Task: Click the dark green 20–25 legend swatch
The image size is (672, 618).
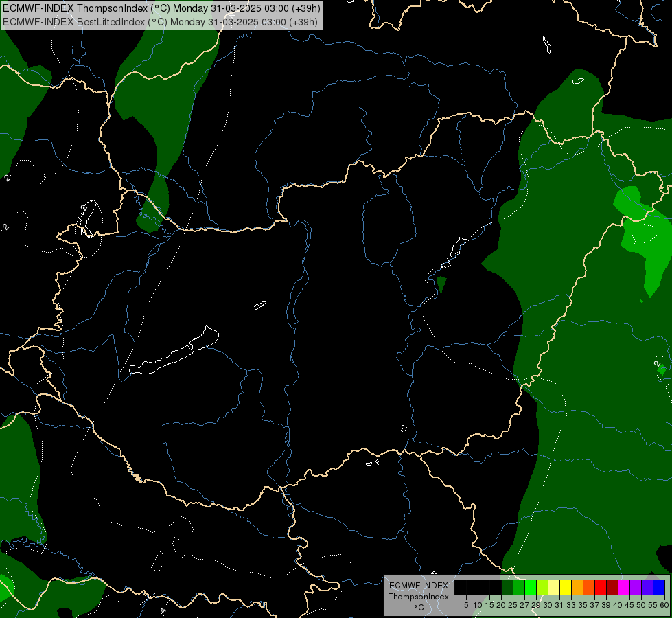Action: [x=507, y=588]
